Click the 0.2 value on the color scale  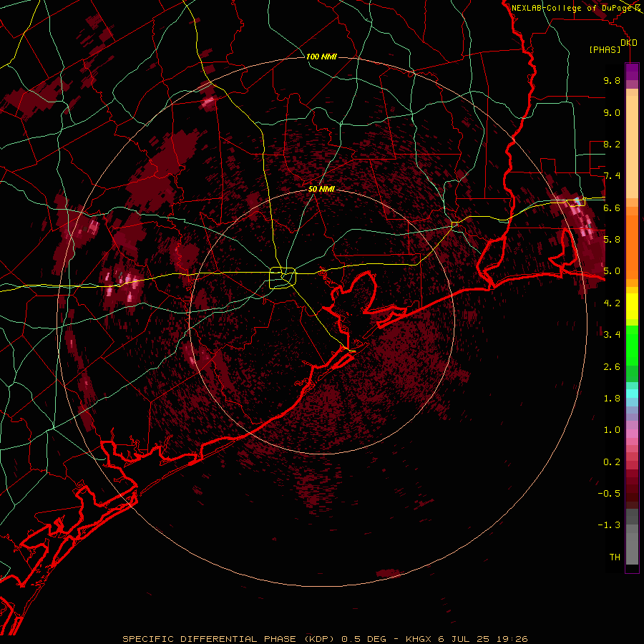[x=612, y=462]
